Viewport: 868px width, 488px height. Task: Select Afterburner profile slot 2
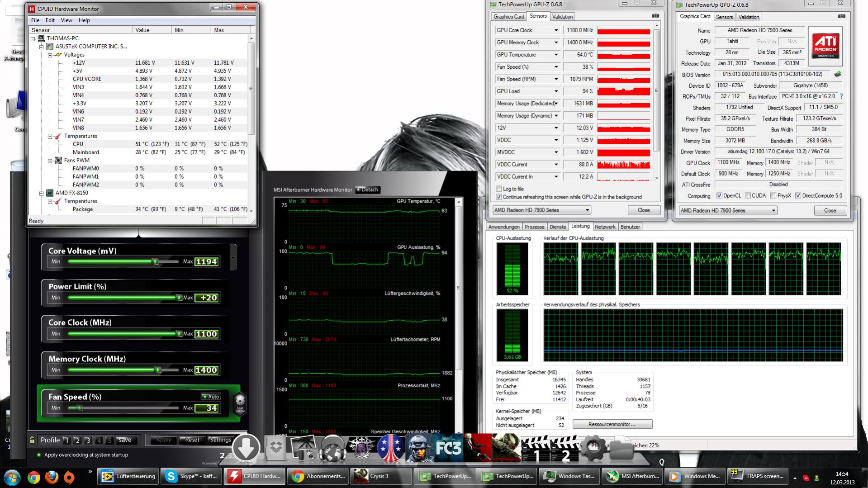coord(77,440)
